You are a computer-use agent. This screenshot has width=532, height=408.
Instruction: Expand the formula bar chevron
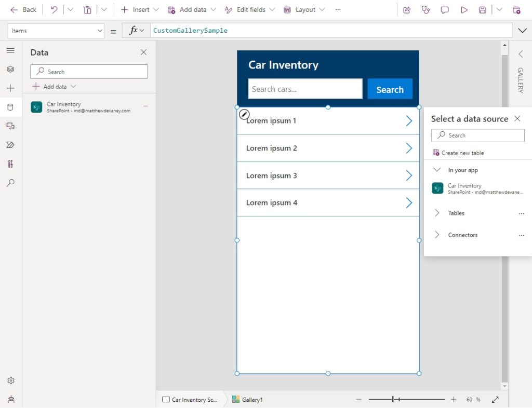[522, 31]
